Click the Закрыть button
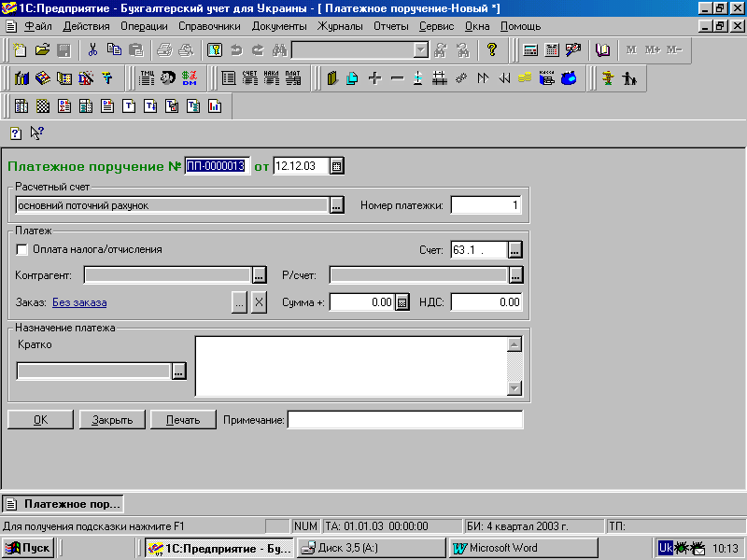The image size is (747, 560). pyautogui.click(x=112, y=419)
